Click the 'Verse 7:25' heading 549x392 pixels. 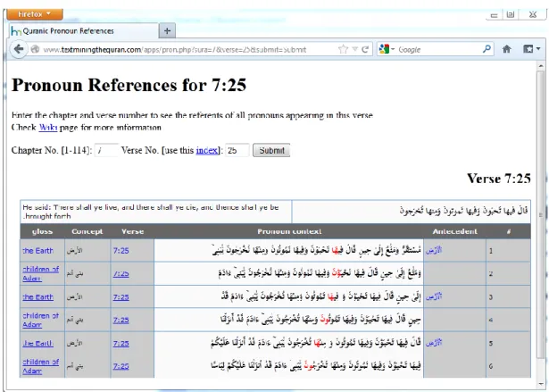coord(499,179)
